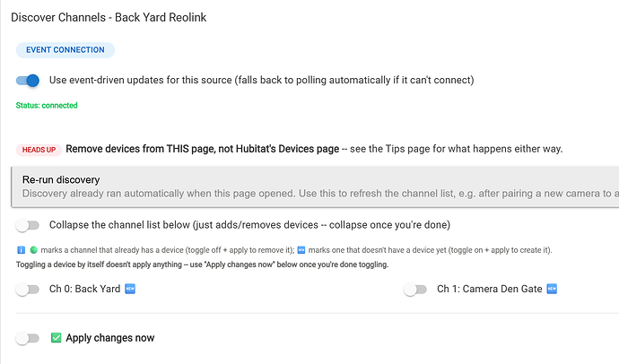
Task: Click the blue info icon in the legend
Action: coord(21,250)
